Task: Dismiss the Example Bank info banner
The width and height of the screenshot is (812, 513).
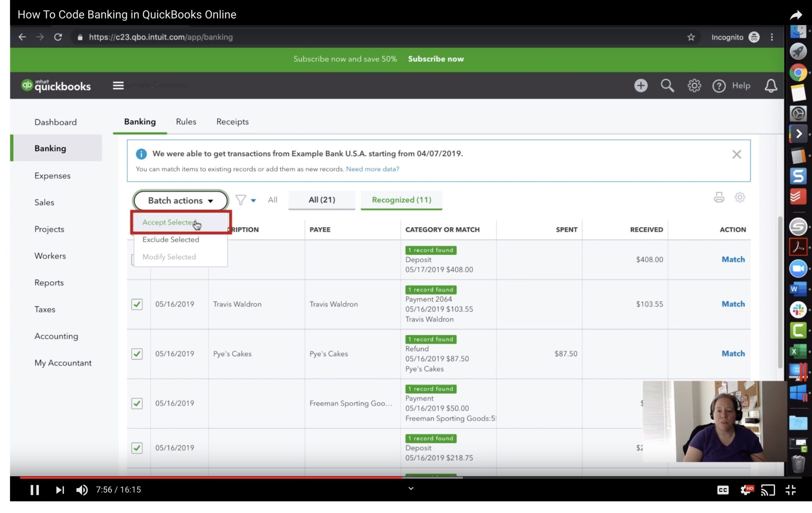Action: click(x=737, y=154)
